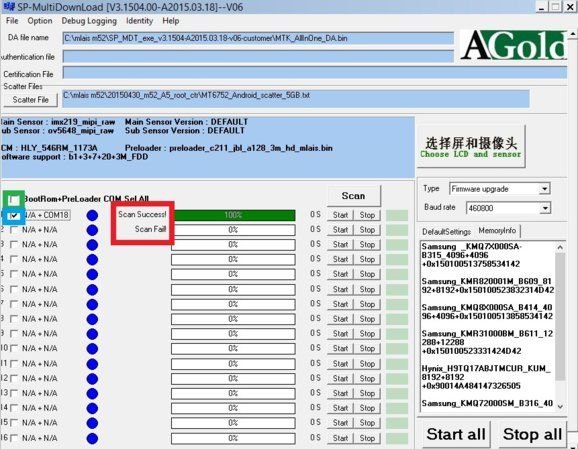Select the Samsung_KMR31000BM_B611 memory entry
This screenshot has width=578, height=449.
[x=487, y=342]
